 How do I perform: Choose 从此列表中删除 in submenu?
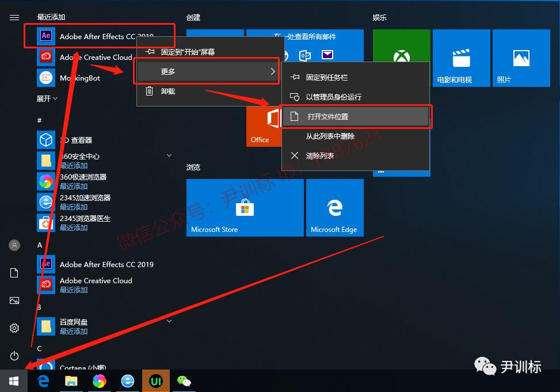(x=356, y=136)
